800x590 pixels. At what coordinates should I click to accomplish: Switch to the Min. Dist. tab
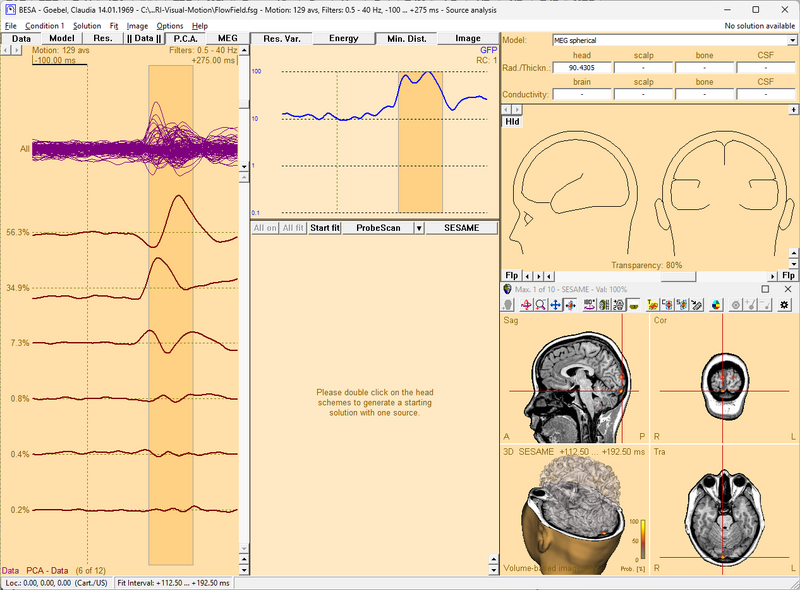405,38
